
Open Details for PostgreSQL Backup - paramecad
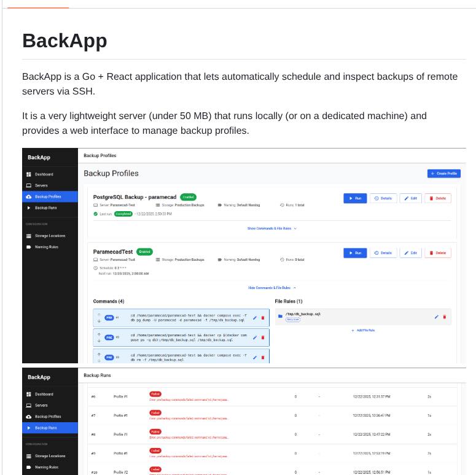pyautogui.click(x=383, y=198)
